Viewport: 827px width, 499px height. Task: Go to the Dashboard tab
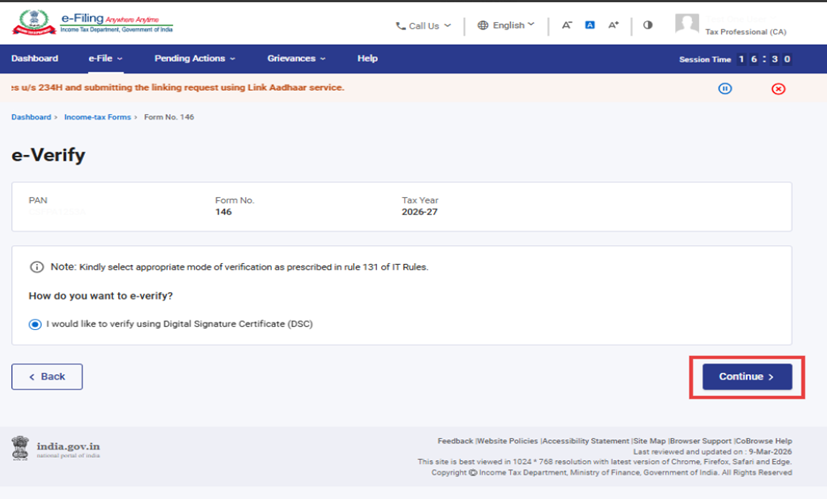click(x=35, y=59)
